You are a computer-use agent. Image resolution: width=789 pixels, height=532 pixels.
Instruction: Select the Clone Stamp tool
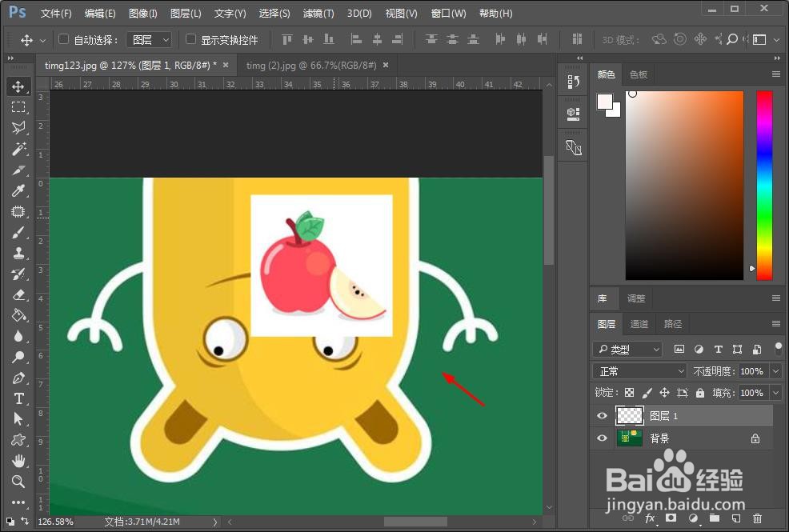[18, 253]
